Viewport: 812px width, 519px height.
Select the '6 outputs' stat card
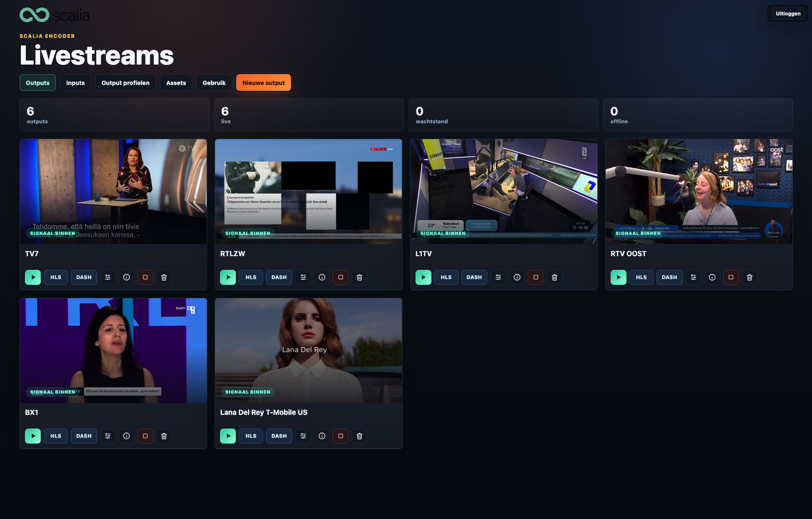(114, 115)
